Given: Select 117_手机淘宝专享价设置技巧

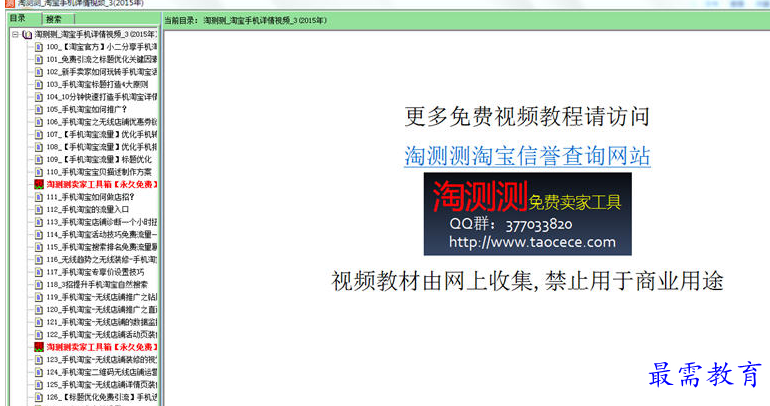Looking at the screenshot, I should (x=95, y=272).
